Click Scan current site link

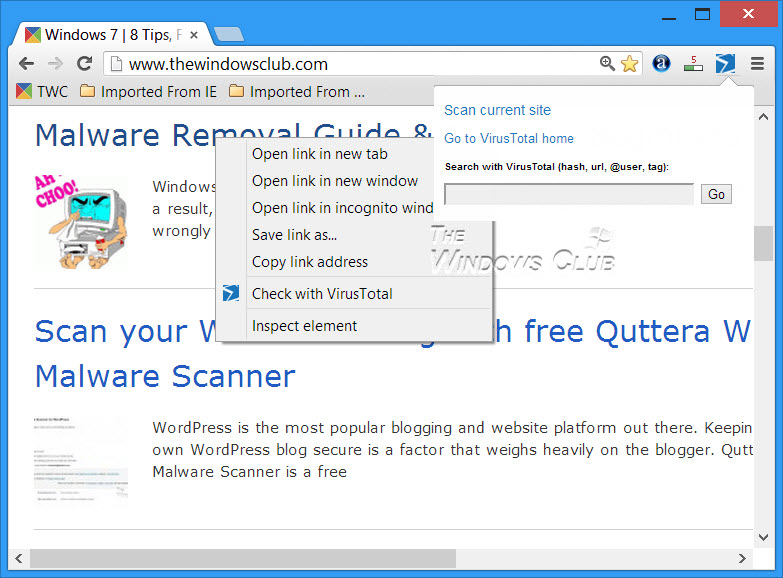497,110
